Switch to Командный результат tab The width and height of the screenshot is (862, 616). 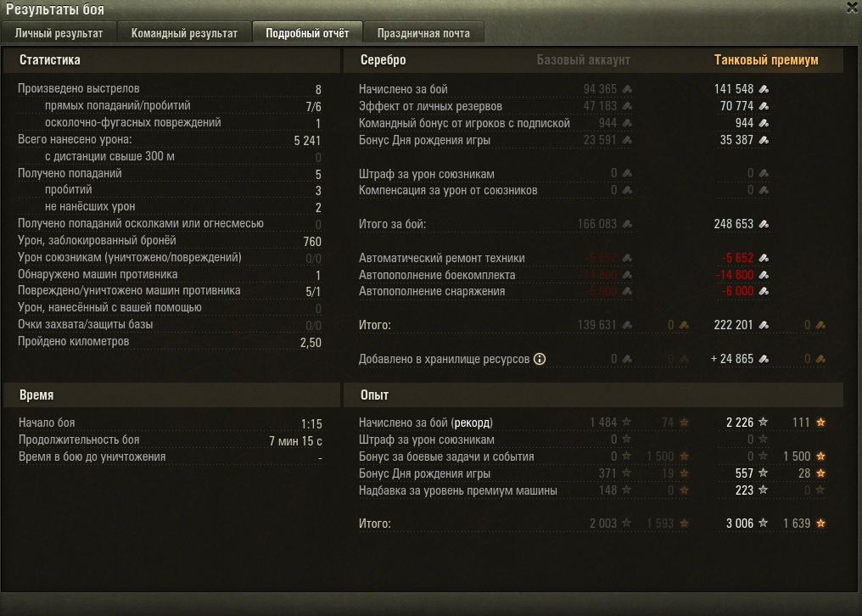pyautogui.click(x=184, y=33)
